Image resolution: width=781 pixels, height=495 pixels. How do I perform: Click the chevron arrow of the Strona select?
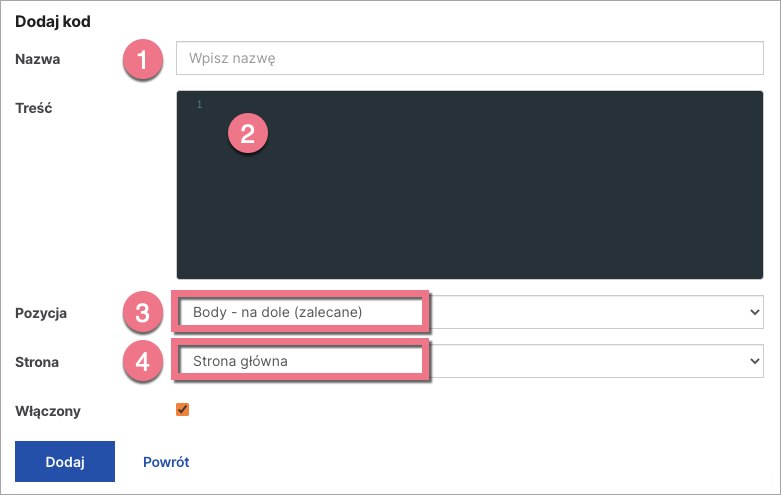pos(754,361)
